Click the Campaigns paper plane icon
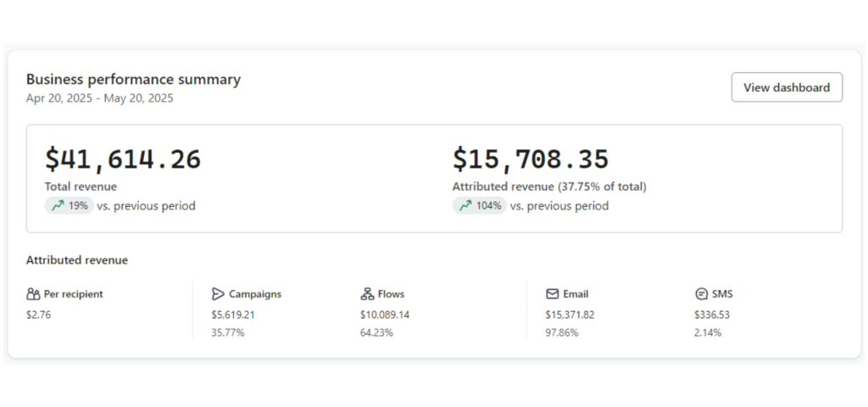The image size is (868, 407). [218, 294]
